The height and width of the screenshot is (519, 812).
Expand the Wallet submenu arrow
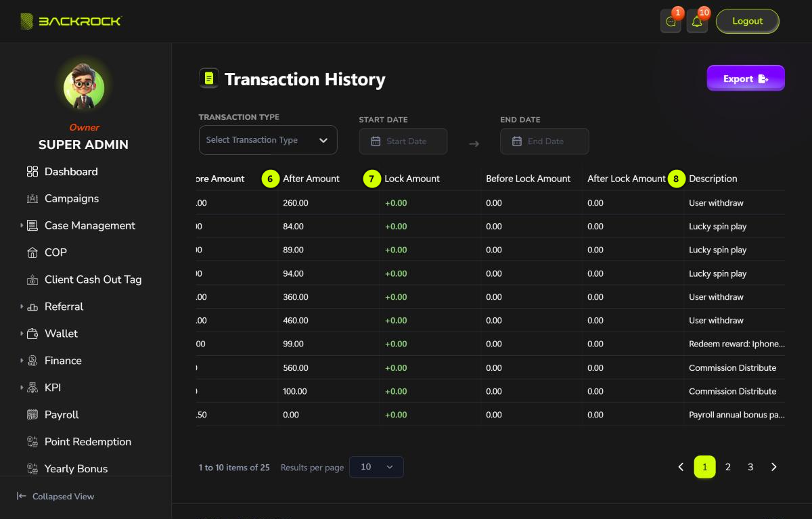point(22,334)
